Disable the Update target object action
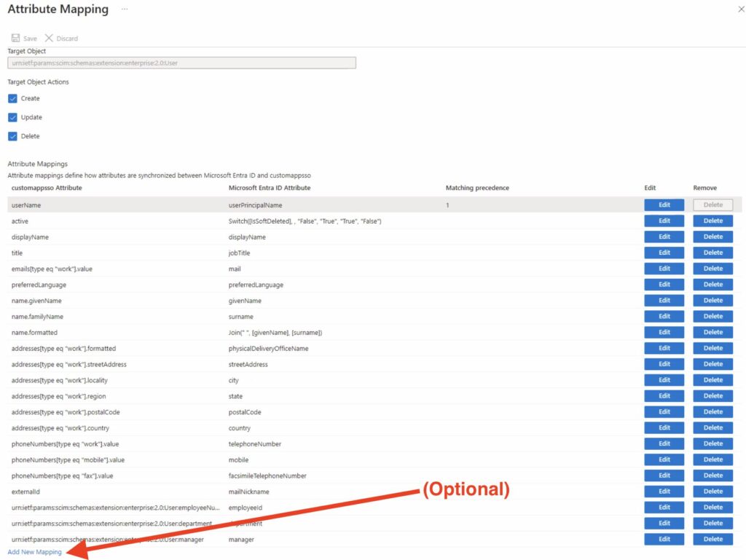746x560 pixels. [x=12, y=117]
